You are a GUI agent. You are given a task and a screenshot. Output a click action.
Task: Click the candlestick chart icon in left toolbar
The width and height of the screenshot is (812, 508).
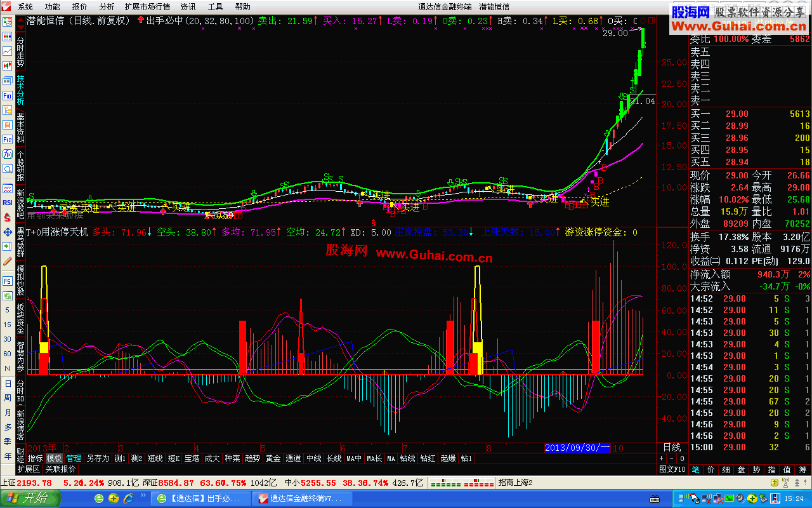click(x=8, y=65)
